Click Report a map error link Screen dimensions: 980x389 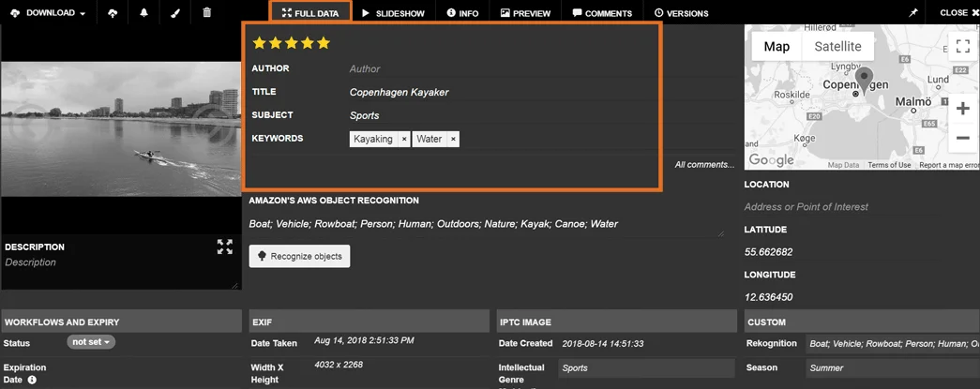[x=949, y=166]
